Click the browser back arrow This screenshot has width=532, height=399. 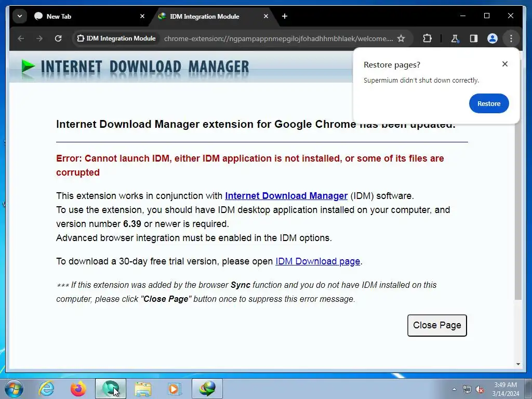(21, 38)
